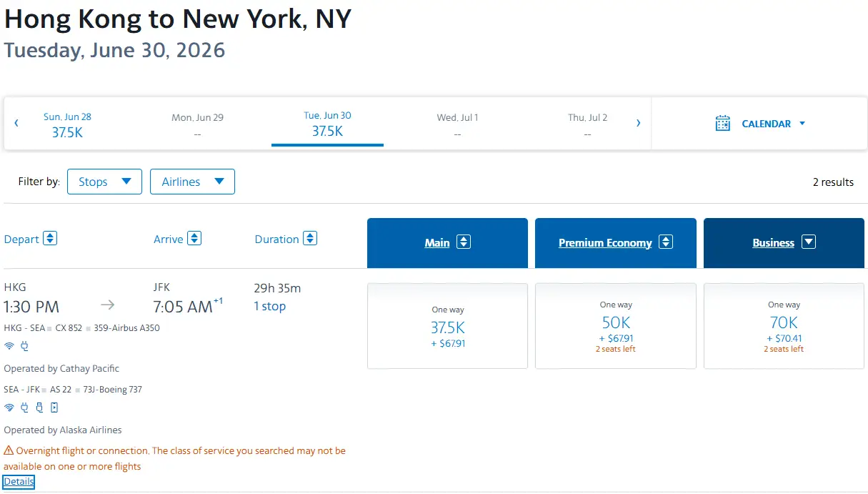Toggle the Depart column sort order
The image size is (868, 494).
[x=50, y=239]
